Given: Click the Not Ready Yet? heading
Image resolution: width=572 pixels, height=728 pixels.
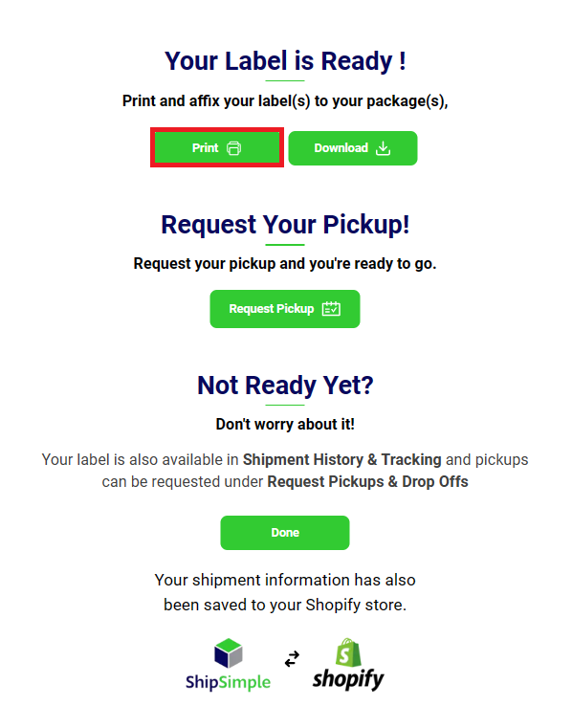Looking at the screenshot, I should [x=285, y=385].
